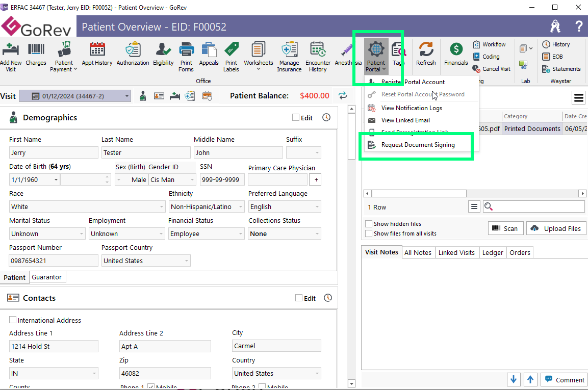This screenshot has width=588, height=390.
Task: Click the document search field
Action: (x=533, y=206)
